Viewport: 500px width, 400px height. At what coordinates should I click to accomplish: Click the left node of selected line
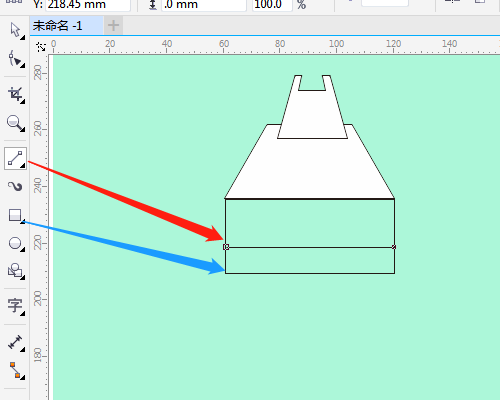tap(226, 247)
